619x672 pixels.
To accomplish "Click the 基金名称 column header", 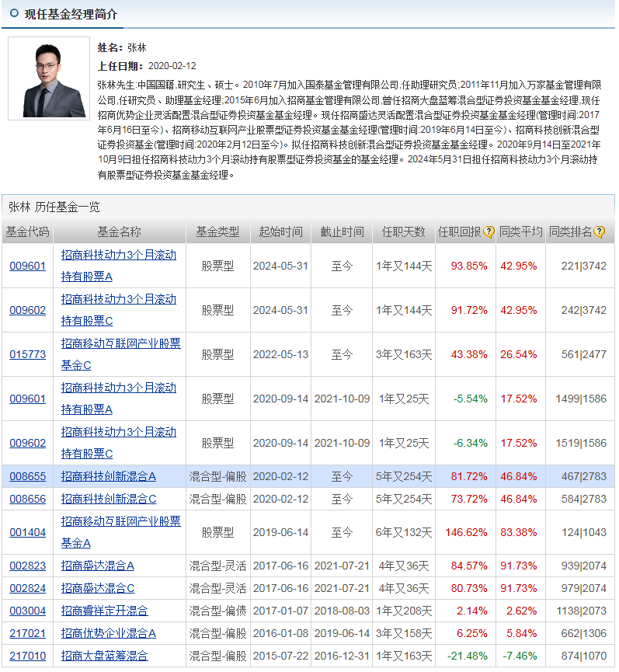I will pyautogui.click(x=120, y=232).
